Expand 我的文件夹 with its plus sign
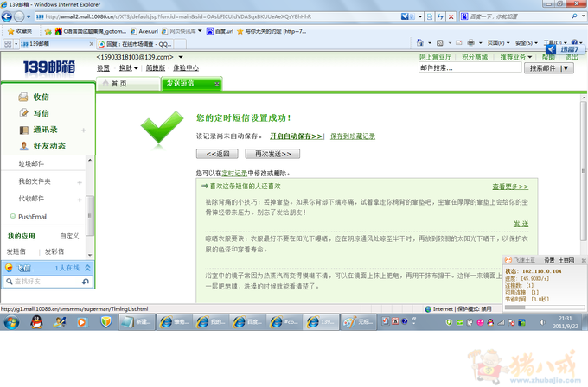Viewport: 588px width, 387px height. (80, 182)
